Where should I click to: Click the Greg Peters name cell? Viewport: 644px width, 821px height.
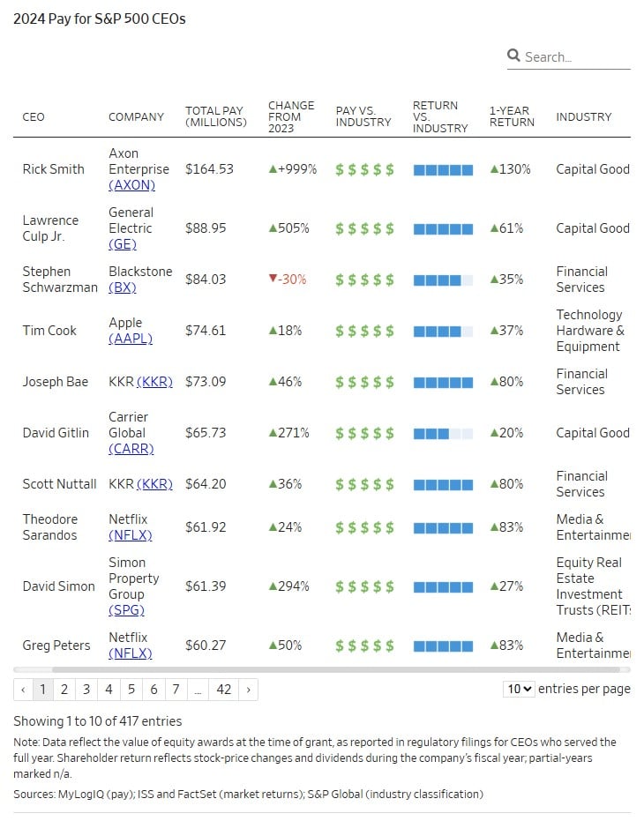pos(56,646)
